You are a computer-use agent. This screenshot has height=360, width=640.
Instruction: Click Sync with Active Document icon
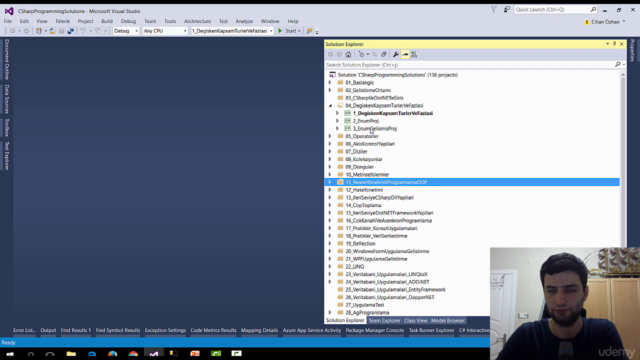374,54
